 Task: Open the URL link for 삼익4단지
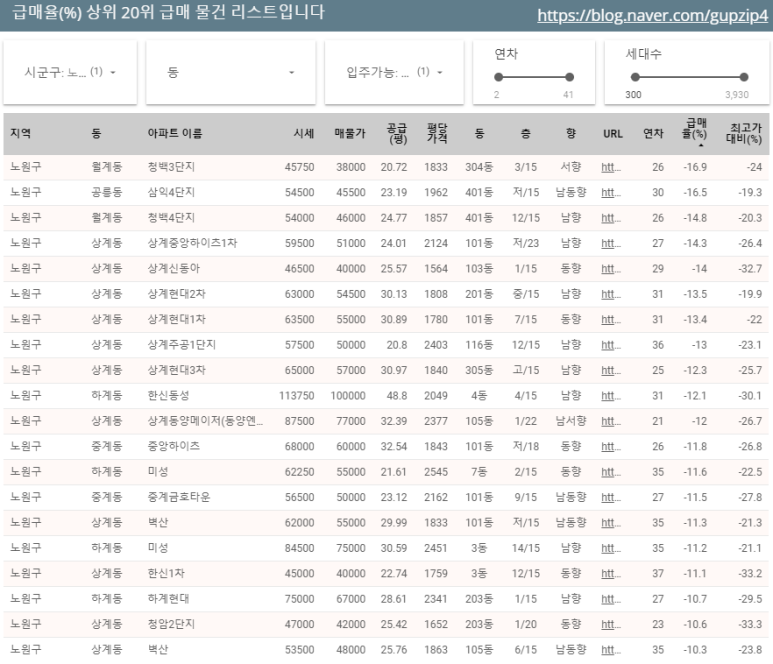tap(611, 192)
